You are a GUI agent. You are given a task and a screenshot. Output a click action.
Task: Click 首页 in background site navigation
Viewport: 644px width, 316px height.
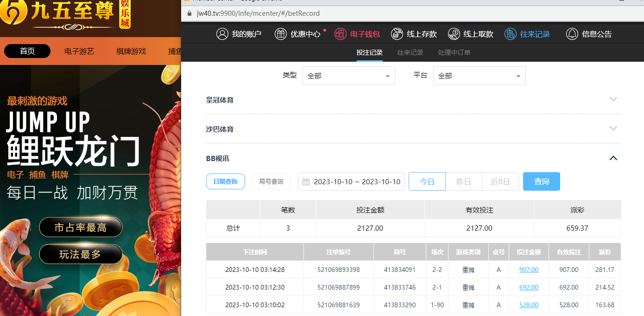click(x=27, y=51)
